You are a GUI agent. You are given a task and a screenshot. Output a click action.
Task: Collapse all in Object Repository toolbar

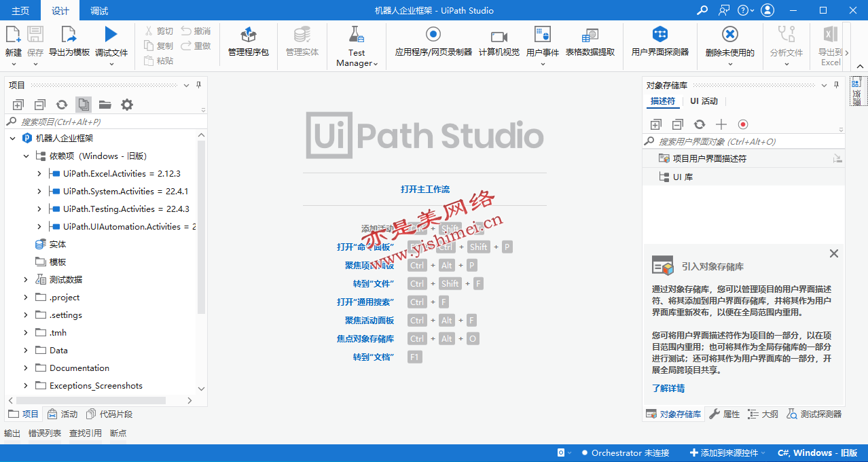coord(678,124)
